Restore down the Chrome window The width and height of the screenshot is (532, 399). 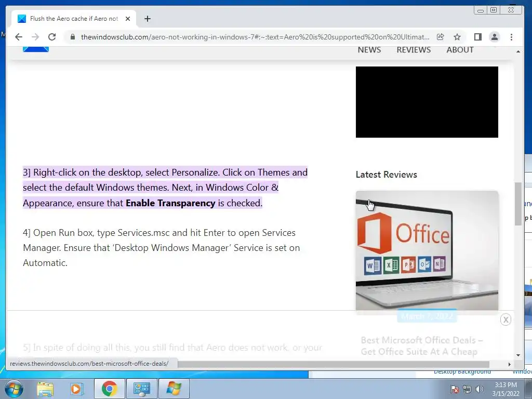494,10
